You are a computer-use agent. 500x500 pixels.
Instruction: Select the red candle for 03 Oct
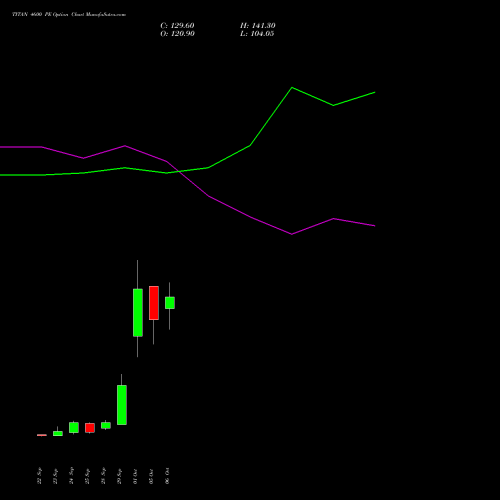pos(154,303)
